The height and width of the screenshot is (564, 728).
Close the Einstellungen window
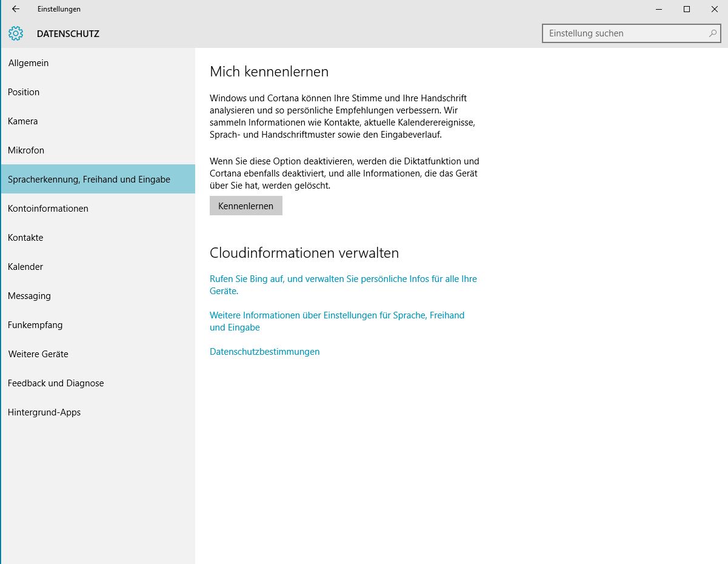(714, 9)
